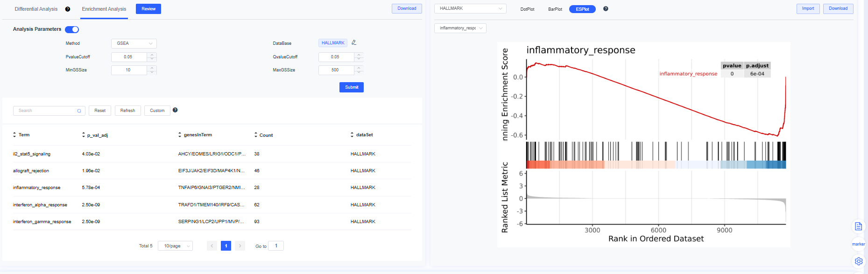Toggle the Analysis Parameters switch

click(72, 29)
